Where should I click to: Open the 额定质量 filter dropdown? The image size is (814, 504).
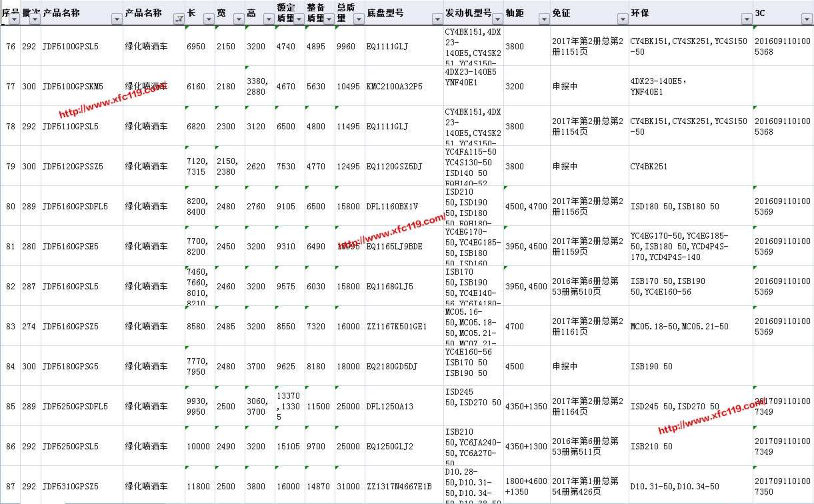[299, 20]
